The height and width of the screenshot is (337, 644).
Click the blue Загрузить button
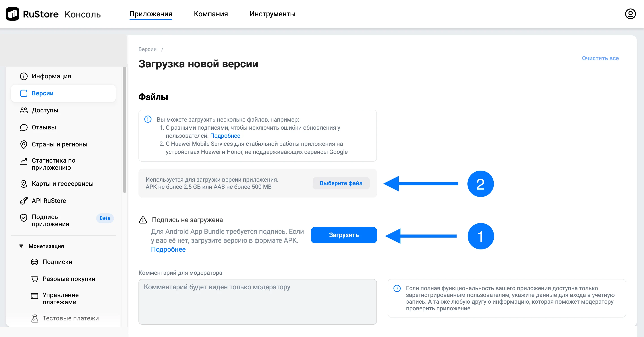click(344, 235)
